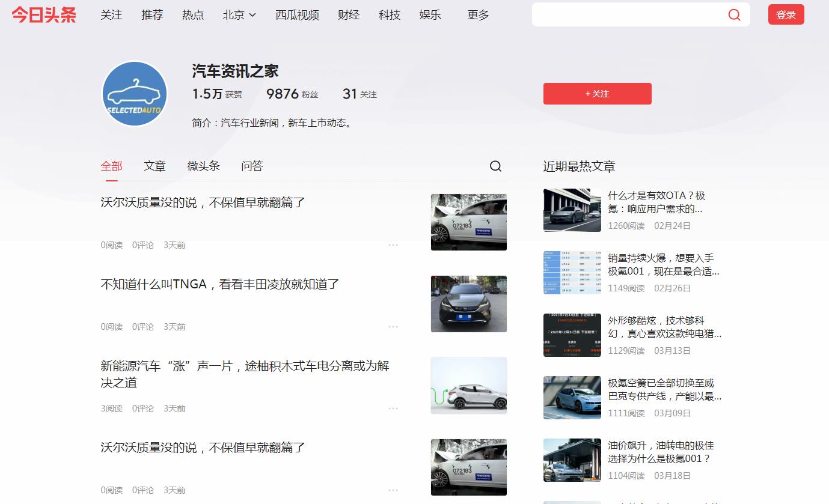Click the white electric car charging thumbnail

[469, 386]
